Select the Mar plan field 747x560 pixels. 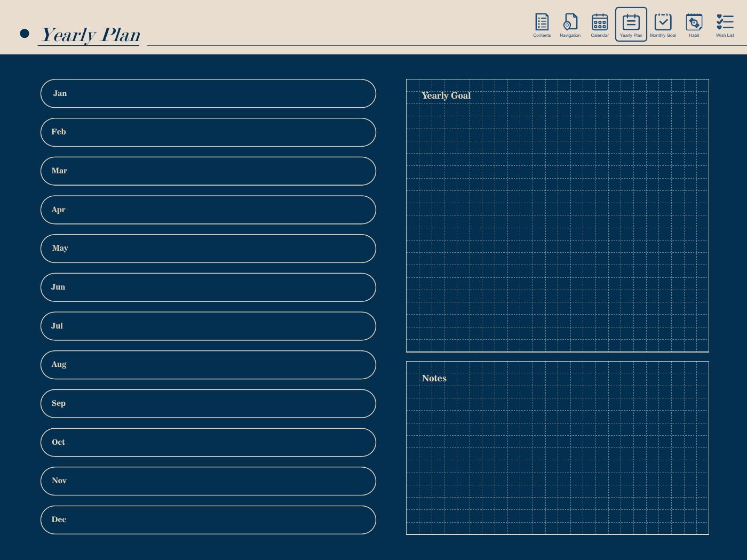208,171
